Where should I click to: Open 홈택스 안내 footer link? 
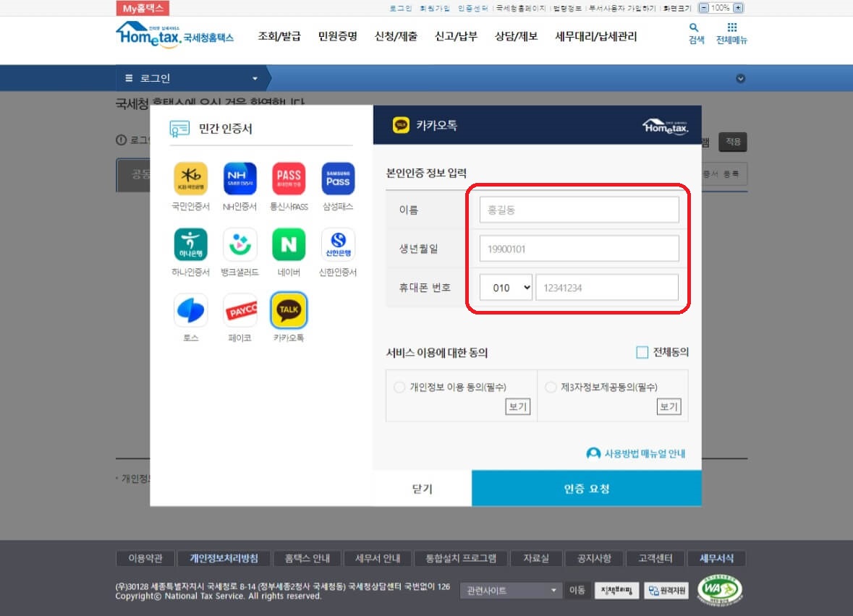click(307, 558)
